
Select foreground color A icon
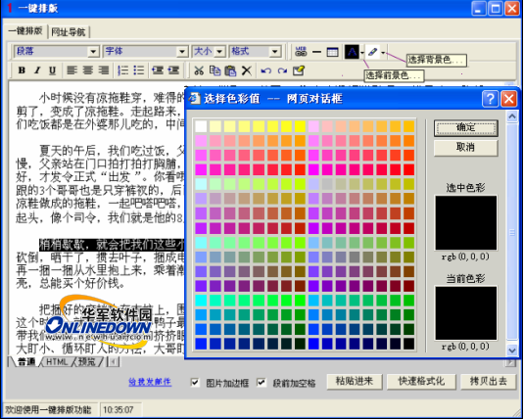pyautogui.click(x=352, y=52)
